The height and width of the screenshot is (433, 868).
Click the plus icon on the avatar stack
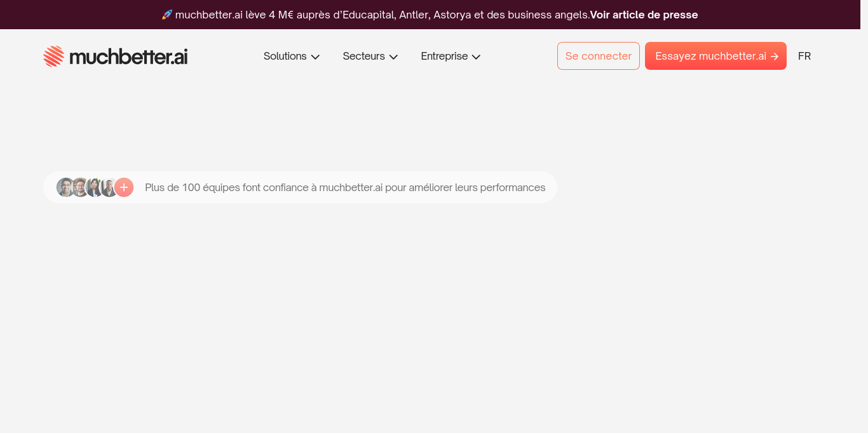pos(125,187)
